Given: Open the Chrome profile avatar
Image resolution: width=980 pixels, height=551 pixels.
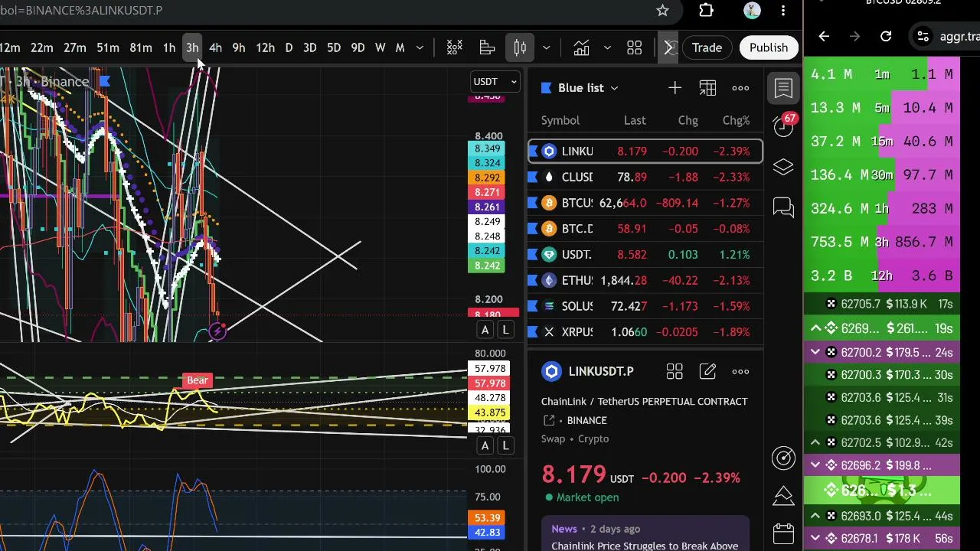Looking at the screenshot, I should (752, 11).
